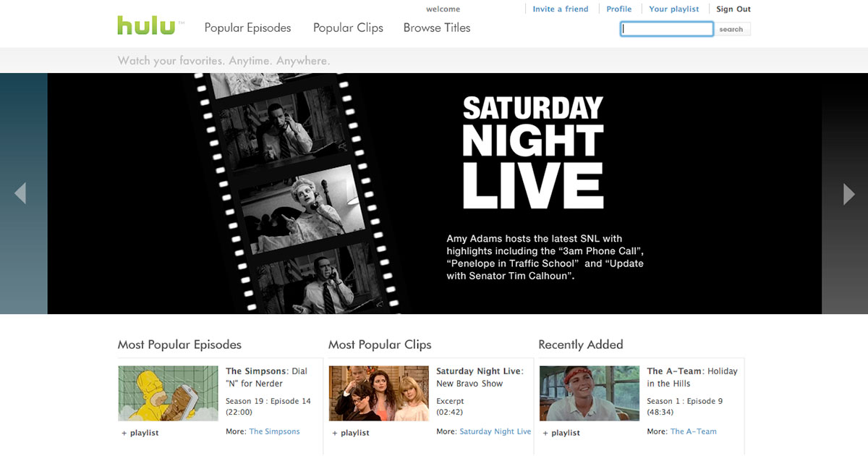The height and width of the screenshot is (456, 868).
Task: Open The Simpsons episode thumbnail
Action: click(x=168, y=393)
